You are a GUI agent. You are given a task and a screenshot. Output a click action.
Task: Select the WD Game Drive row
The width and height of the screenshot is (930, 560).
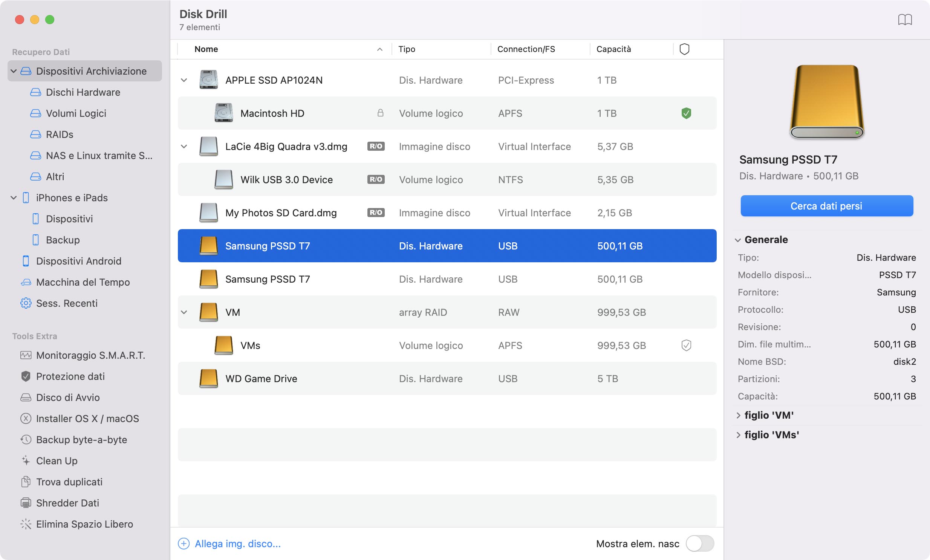[447, 378]
